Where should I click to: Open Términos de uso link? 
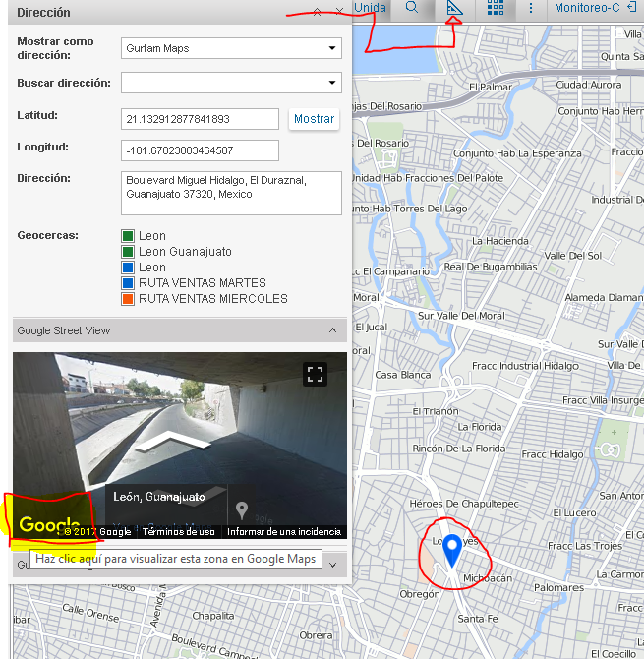178,532
